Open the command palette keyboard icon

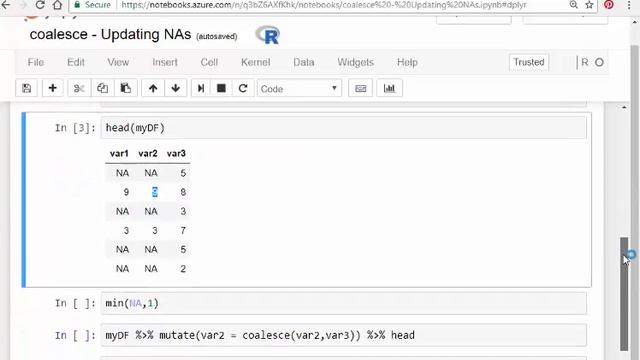(x=360, y=88)
